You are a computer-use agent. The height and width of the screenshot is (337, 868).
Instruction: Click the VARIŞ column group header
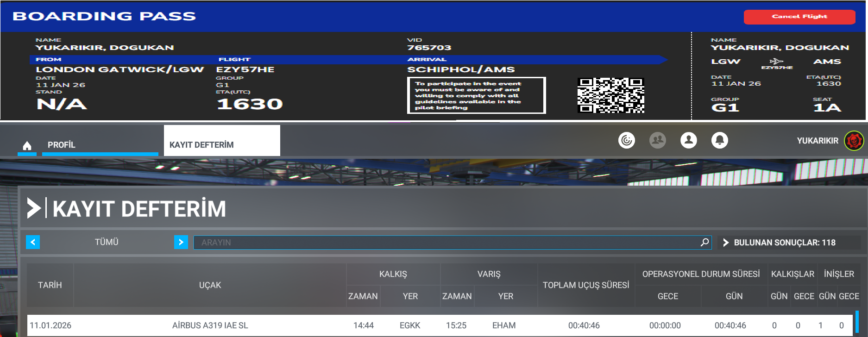489,274
